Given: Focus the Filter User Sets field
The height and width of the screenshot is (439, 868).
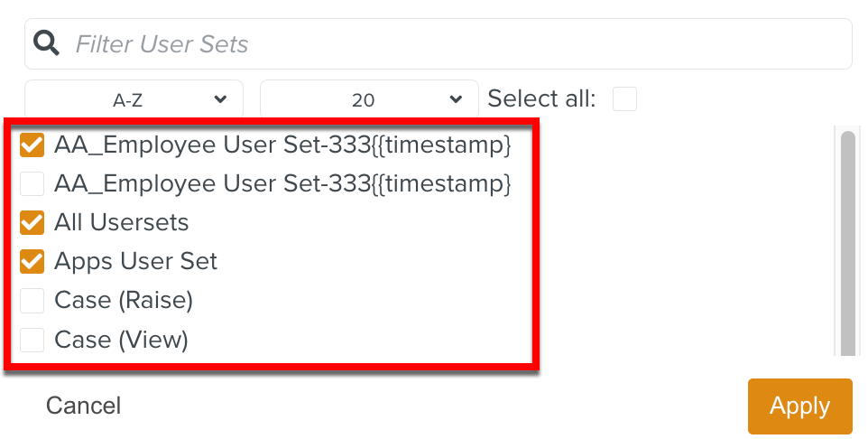Looking at the screenshot, I should pos(451,44).
